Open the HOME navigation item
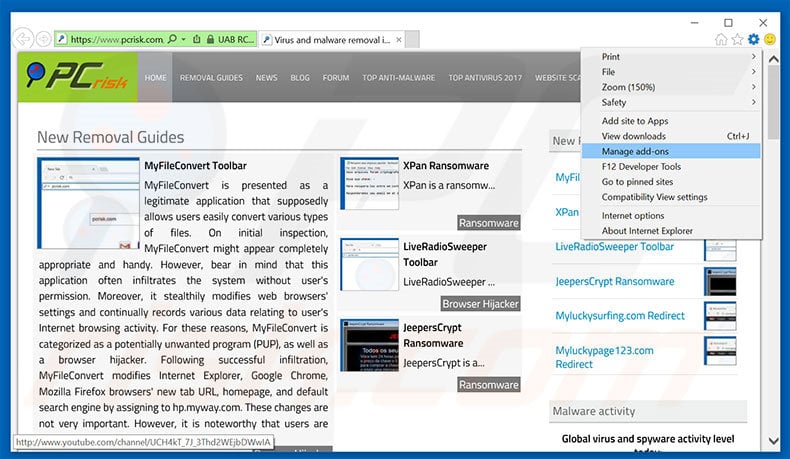Screen dimensions: 790x459 coord(155,78)
